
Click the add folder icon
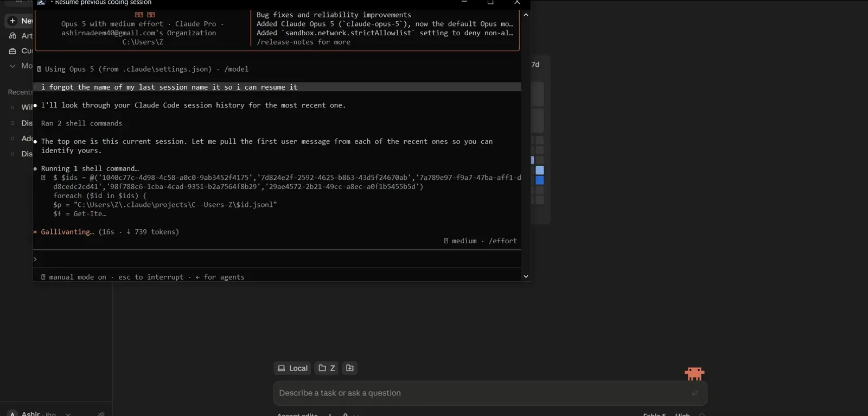coord(350,368)
